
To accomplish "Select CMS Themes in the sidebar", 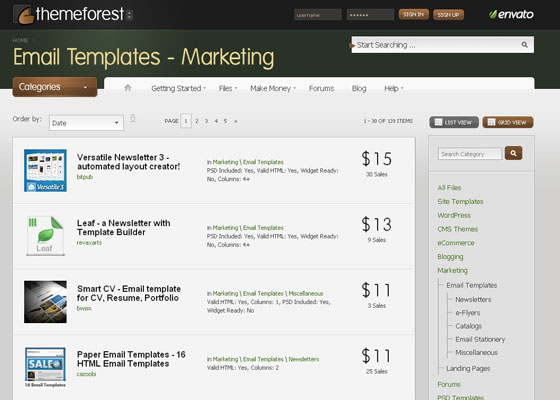I will pyautogui.click(x=458, y=229).
